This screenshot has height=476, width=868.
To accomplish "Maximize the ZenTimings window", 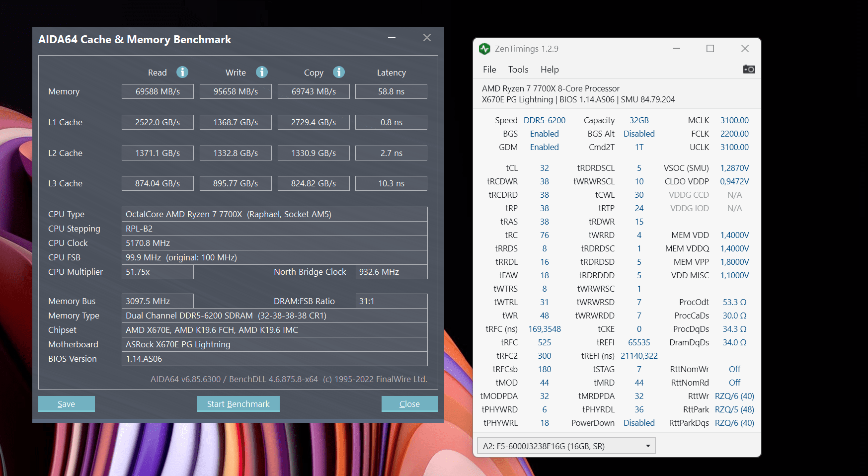I will click(710, 48).
